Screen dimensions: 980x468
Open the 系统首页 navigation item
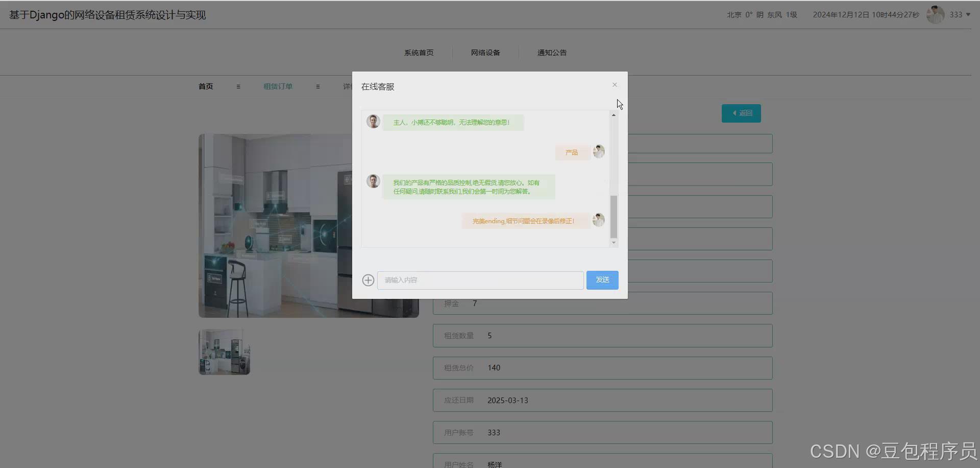coord(419,53)
